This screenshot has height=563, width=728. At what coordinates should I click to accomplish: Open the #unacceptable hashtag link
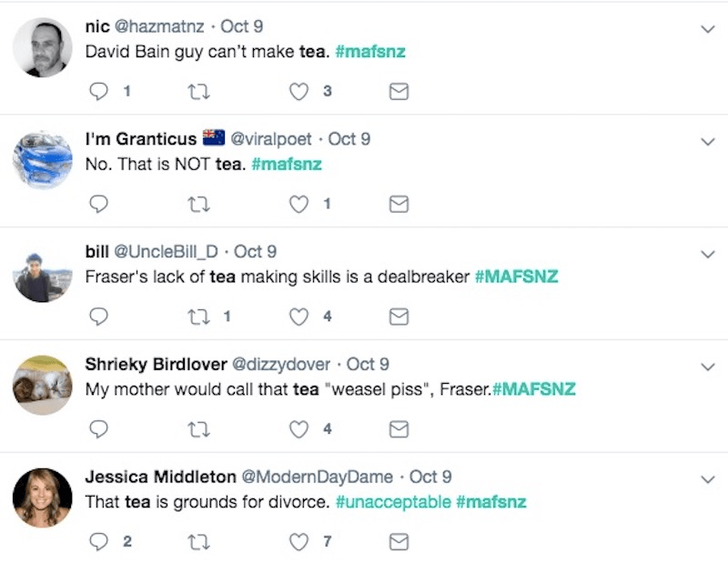pos(391,502)
